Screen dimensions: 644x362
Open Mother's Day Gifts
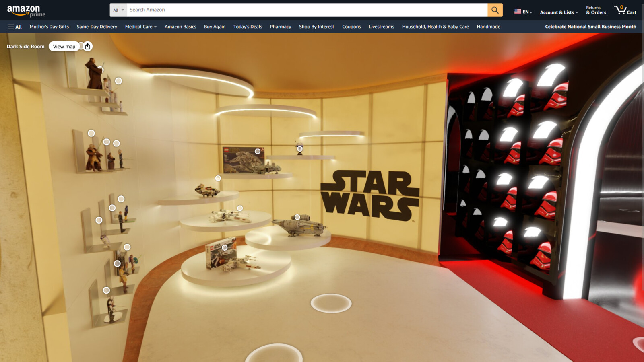pyautogui.click(x=49, y=27)
